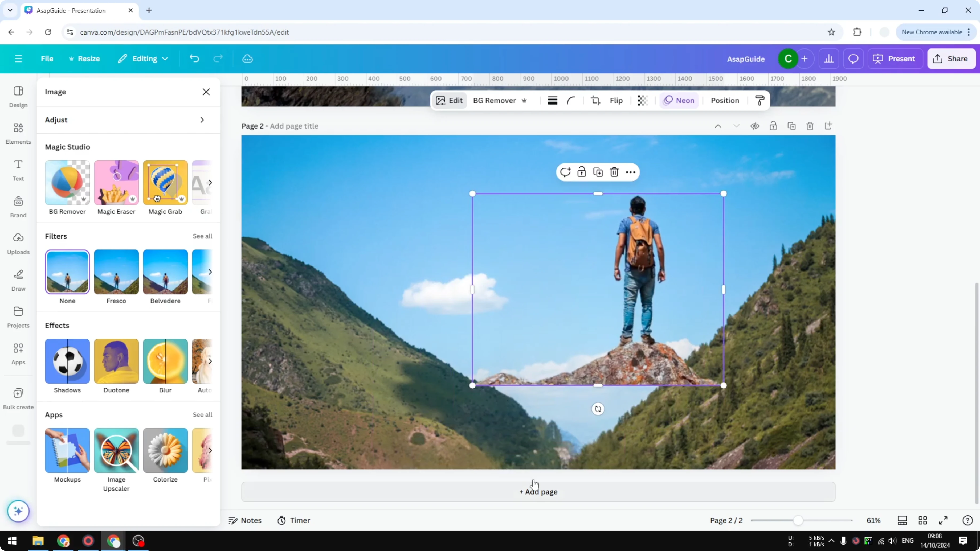Lock Page 2 with the padlock icon
Viewport: 980px width, 551px height.
773,126
